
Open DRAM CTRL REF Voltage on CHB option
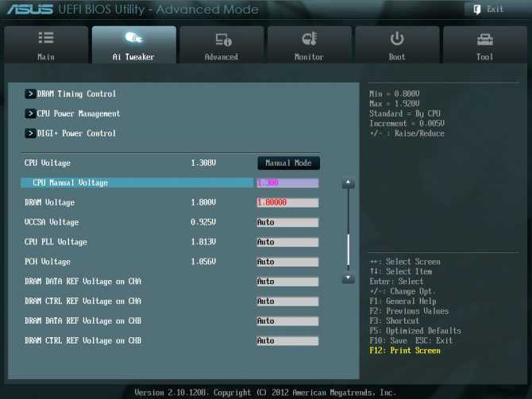coord(287,340)
